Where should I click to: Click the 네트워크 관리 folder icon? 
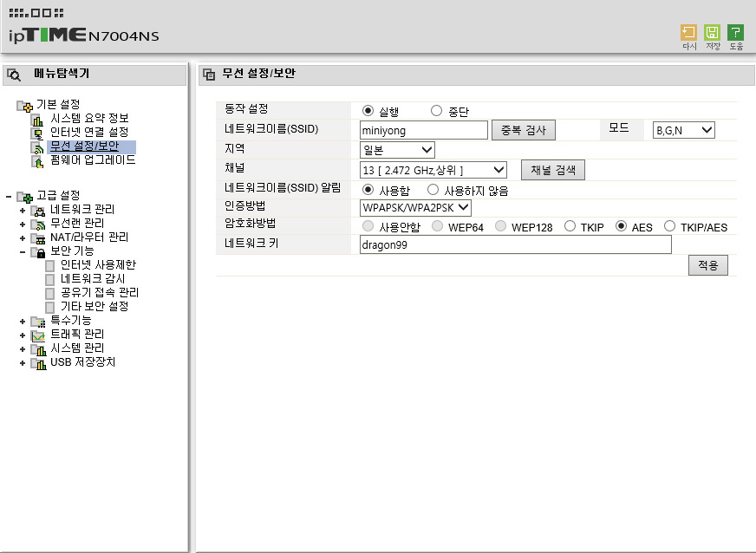click(38, 211)
